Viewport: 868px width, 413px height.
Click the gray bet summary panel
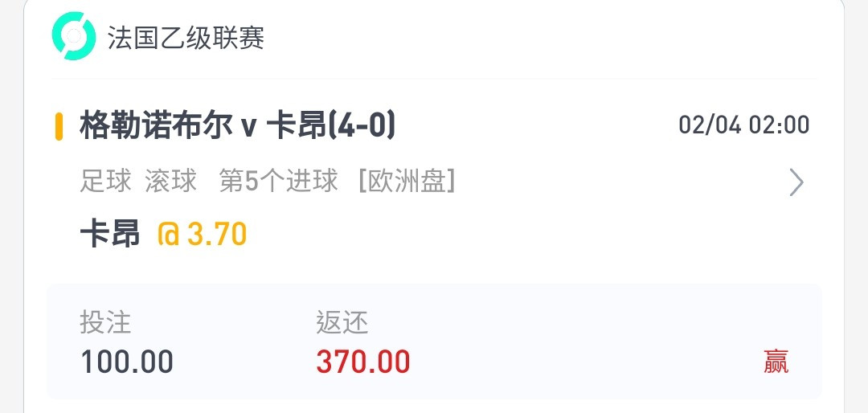(x=435, y=341)
